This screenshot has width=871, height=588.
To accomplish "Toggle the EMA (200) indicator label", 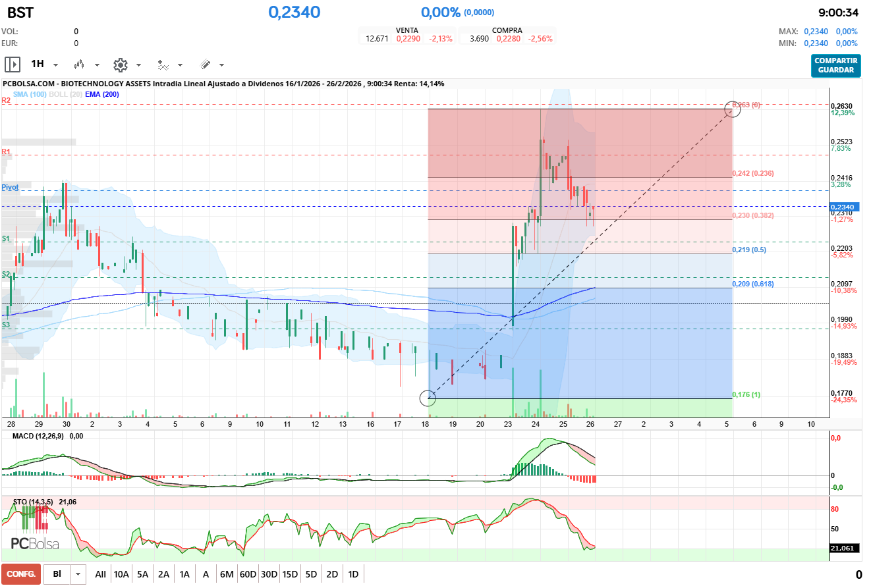I will pos(101,94).
